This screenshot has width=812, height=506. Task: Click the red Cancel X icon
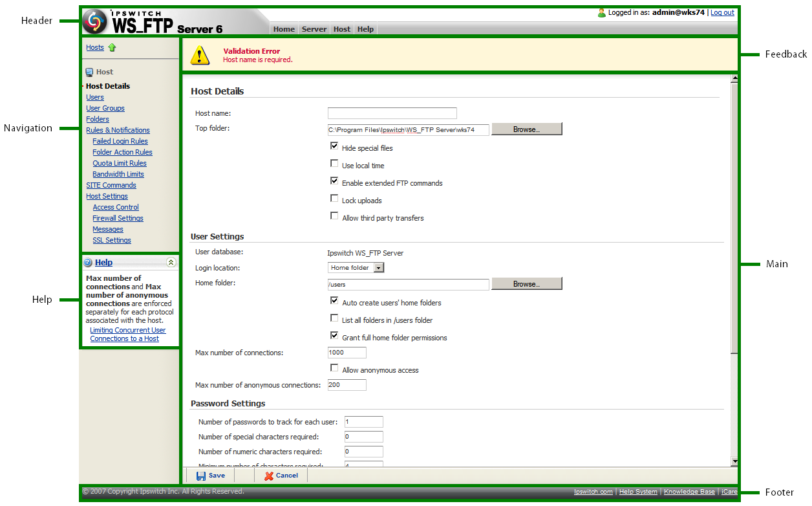tap(269, 476)
